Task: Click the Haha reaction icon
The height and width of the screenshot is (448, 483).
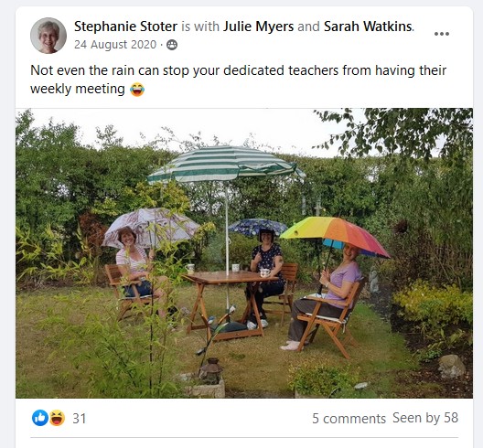Action: click(x=58, y=418)
